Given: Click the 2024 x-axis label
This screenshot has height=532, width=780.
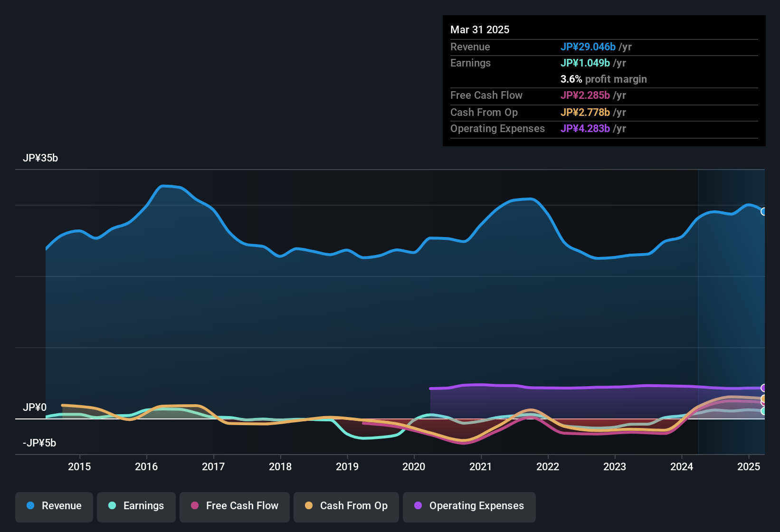Looking at the screenshot, I should [682, 466].
